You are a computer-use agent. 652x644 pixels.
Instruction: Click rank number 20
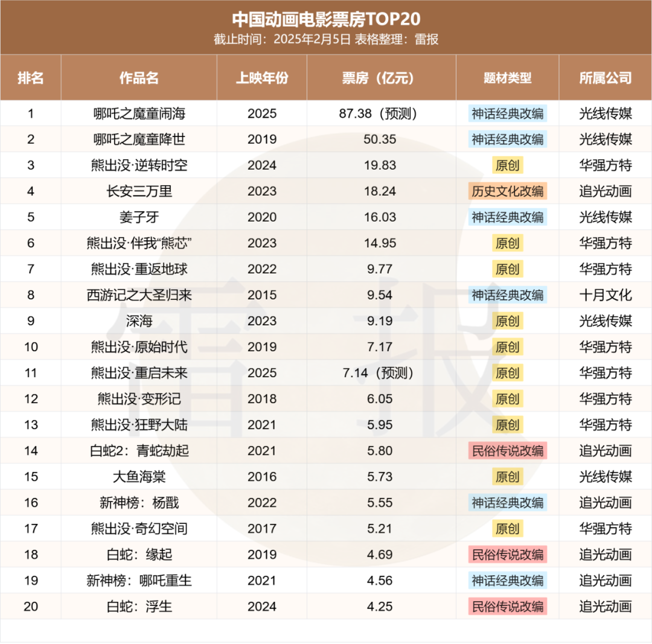coord(31,607)
